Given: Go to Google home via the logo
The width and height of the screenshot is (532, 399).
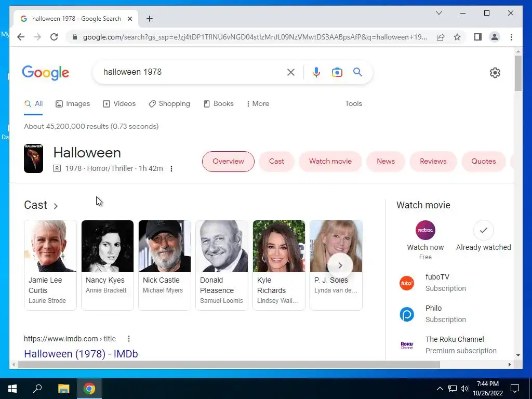Looking at the screenshot, I should click(46, 73).
